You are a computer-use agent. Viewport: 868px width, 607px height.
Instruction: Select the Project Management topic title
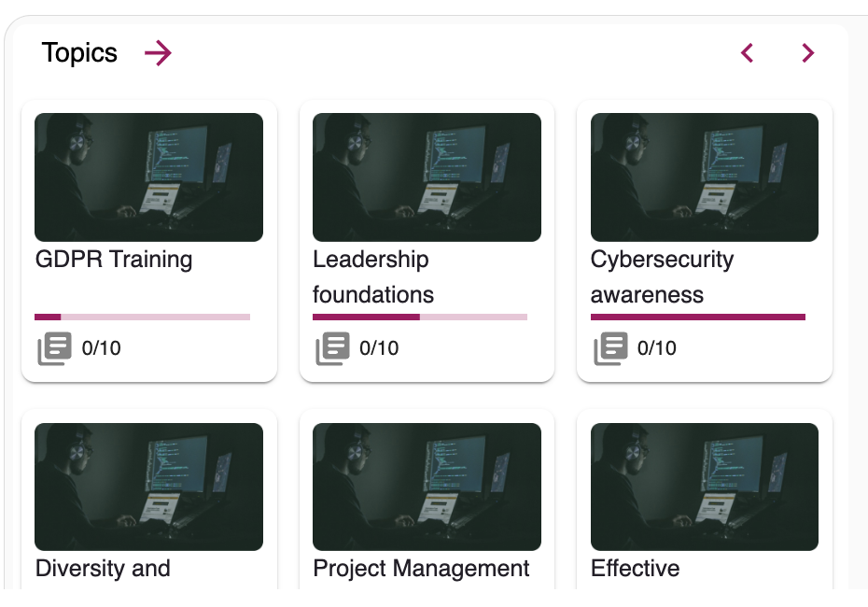(421, 568)
